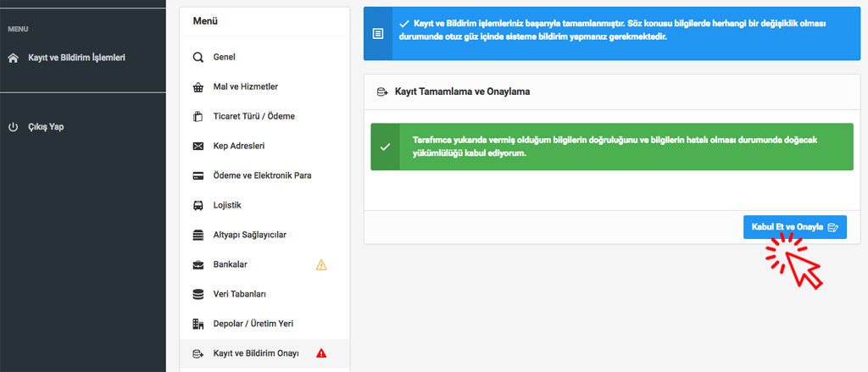Click the building icon for Depolar / Üretim Yeri
Screen dimensions: 868x372
pos(198,324)
